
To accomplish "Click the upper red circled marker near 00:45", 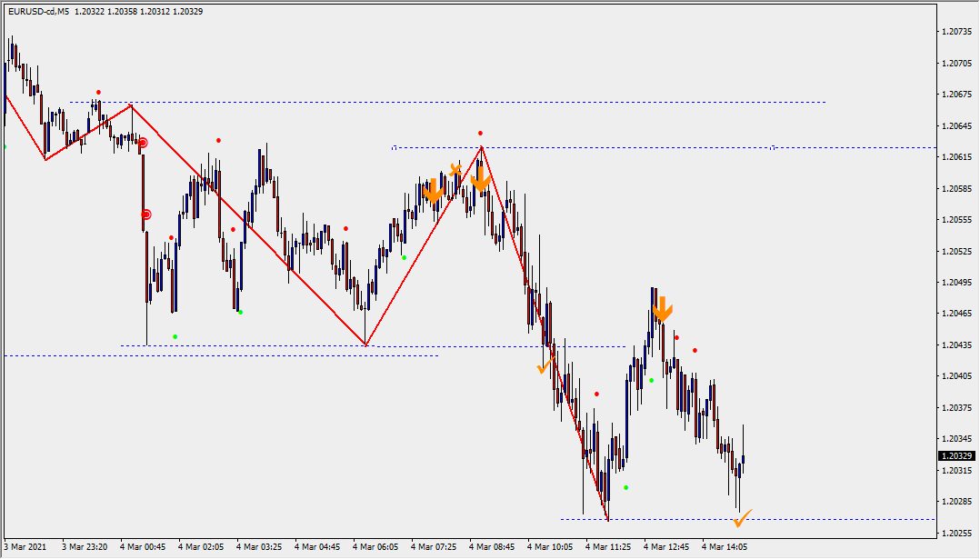I will tap(143, 143).
